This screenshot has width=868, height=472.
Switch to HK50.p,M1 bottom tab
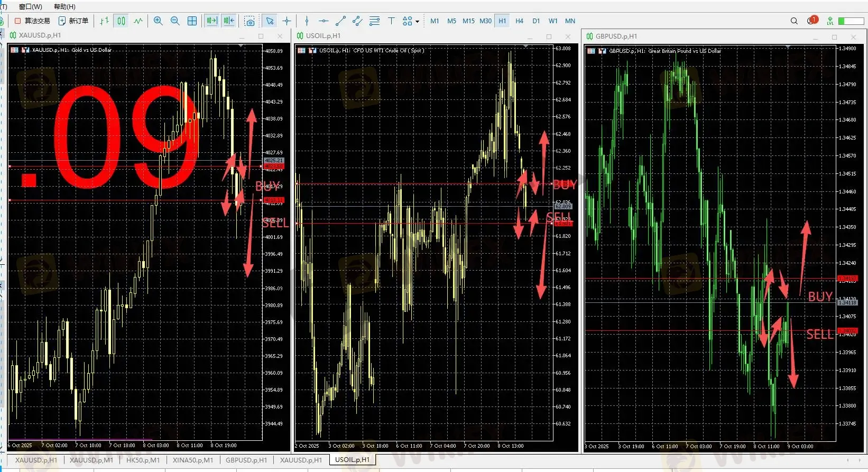(x=143, y=460)
